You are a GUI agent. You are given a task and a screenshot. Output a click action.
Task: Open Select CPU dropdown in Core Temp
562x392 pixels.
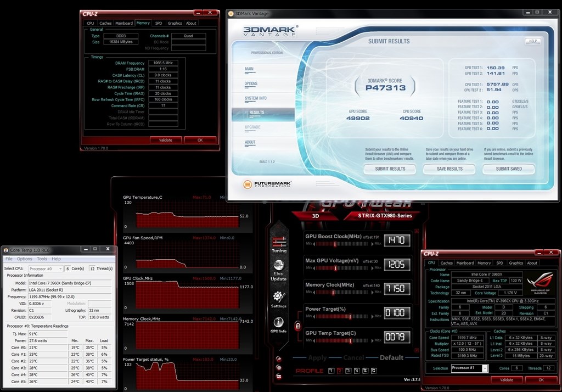coord(46,268)
